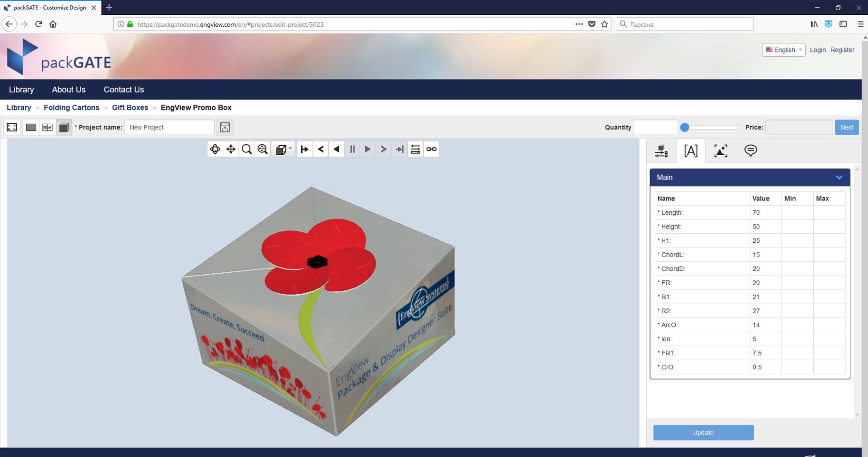Edit the Length value 70
Viewport: 868px width, 457px height.
click(765, 213)
